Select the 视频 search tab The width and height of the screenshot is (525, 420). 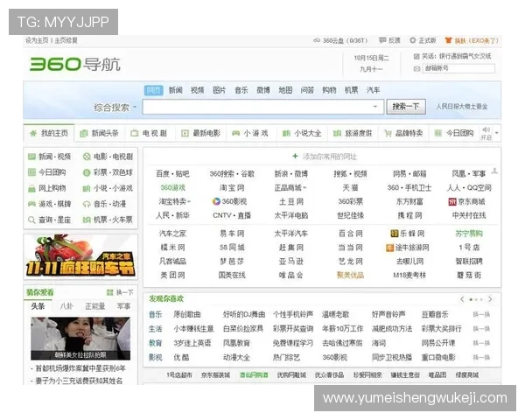198,90
